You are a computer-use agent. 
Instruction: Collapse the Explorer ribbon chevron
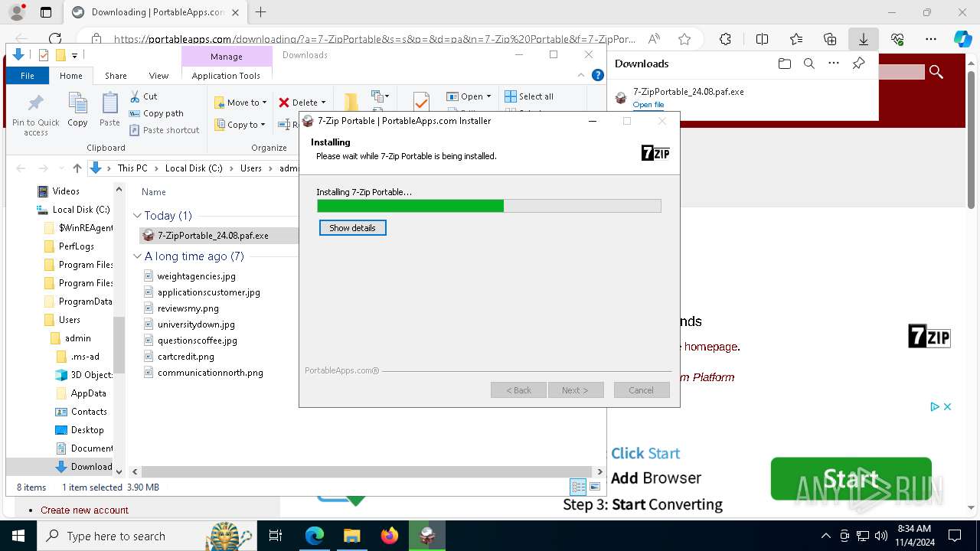[x=582, y=75]
